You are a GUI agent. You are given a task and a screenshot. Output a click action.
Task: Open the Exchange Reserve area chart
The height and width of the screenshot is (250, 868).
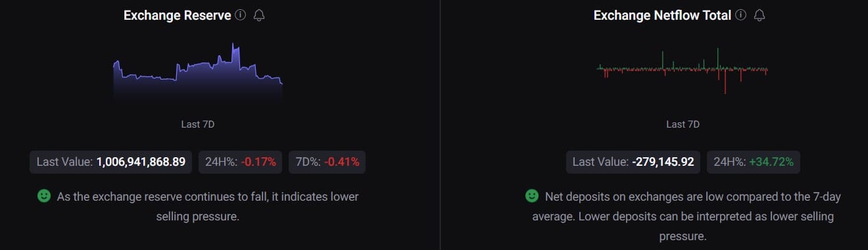click(198, 74)
